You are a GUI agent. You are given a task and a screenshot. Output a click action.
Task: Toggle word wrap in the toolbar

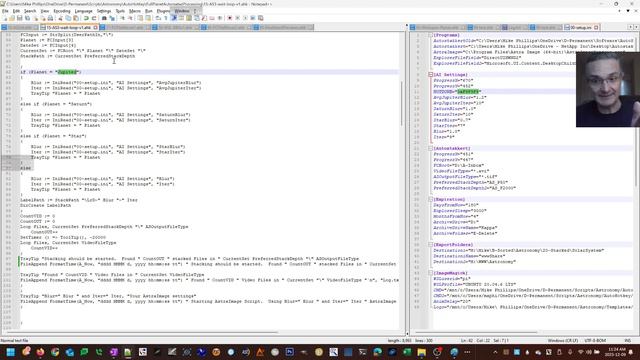click(158, 18)
